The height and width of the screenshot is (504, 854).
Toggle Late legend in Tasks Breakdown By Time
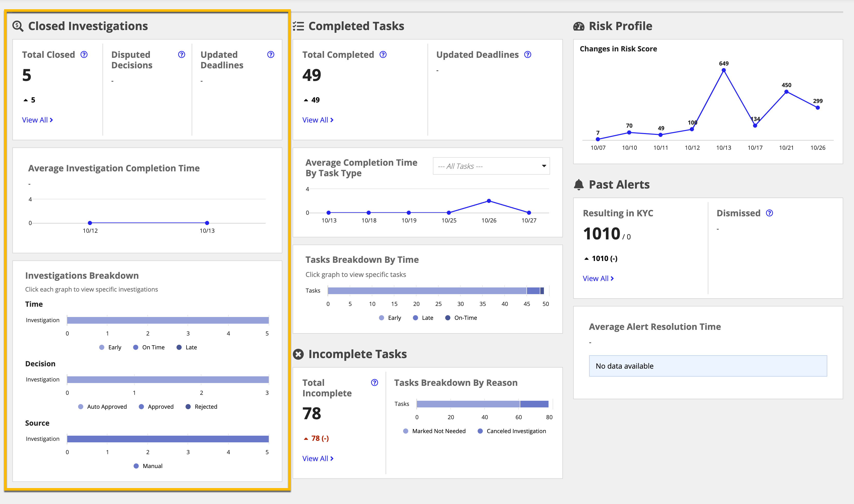coord(423,318)
